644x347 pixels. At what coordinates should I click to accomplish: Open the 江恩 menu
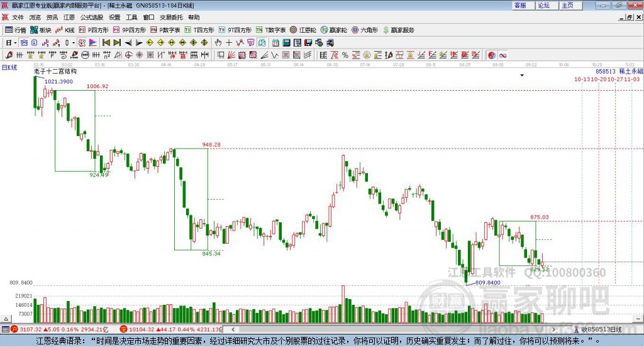[69, 17]
